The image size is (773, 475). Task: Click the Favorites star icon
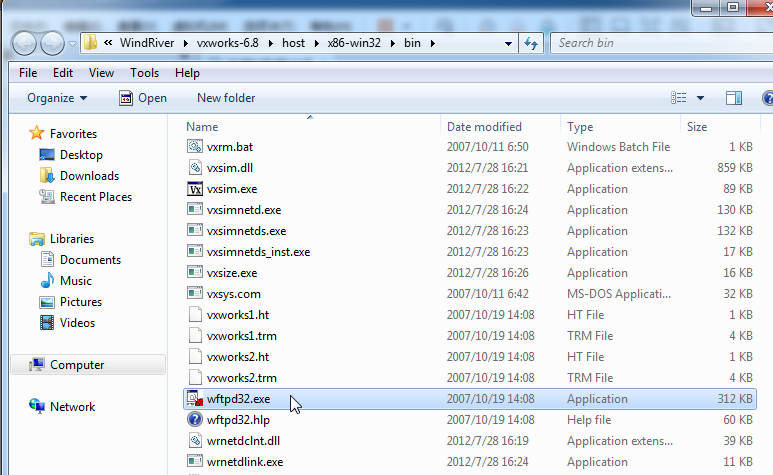pos(36,133)
